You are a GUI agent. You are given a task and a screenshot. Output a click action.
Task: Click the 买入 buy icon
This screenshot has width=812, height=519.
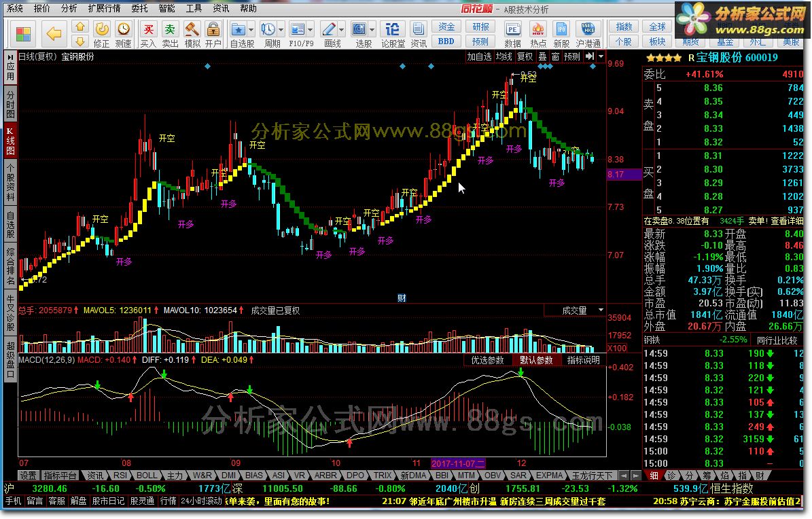point(148,29)
